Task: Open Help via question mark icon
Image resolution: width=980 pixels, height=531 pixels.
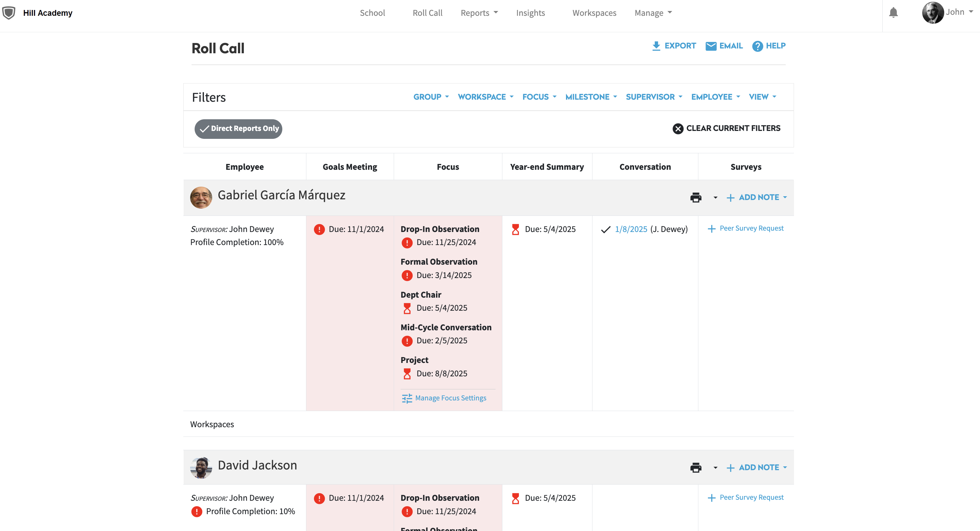Action: (757, 46)
